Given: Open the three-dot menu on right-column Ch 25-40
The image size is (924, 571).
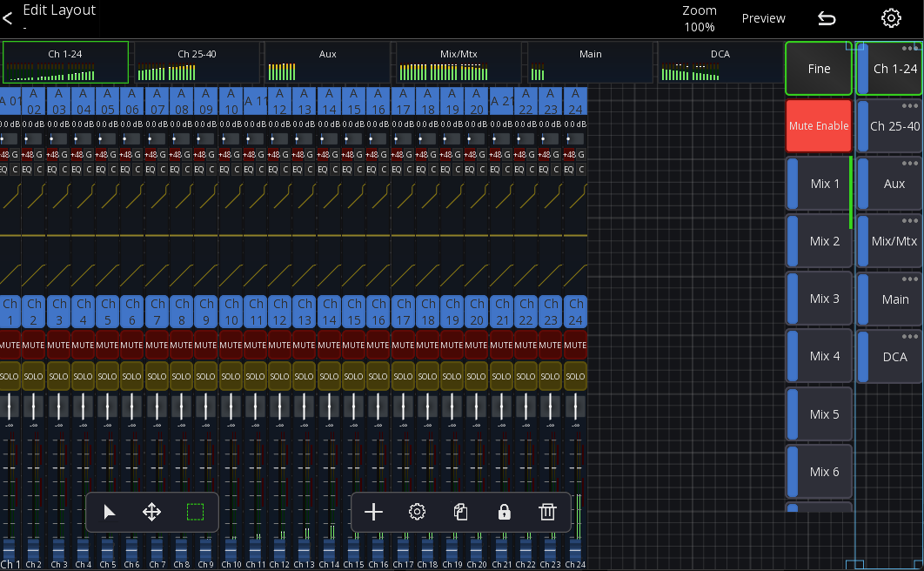Looking at the screenshot, I should tap(910, 106).
